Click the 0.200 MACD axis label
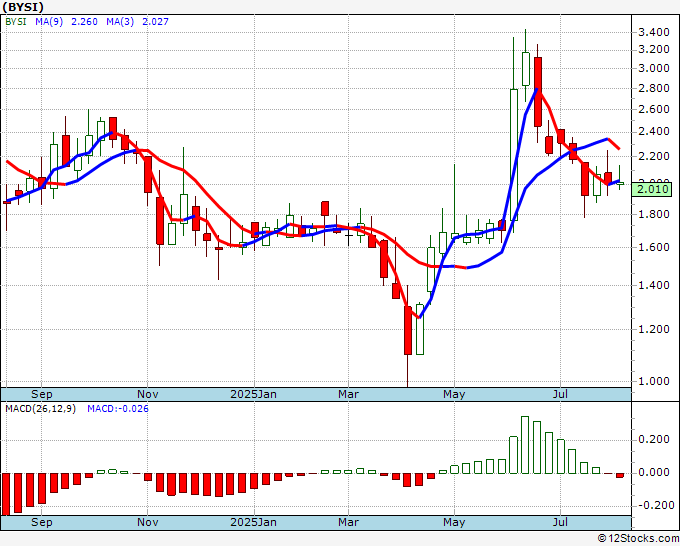Viewport: 680px width, 546px height. [654, 439]
